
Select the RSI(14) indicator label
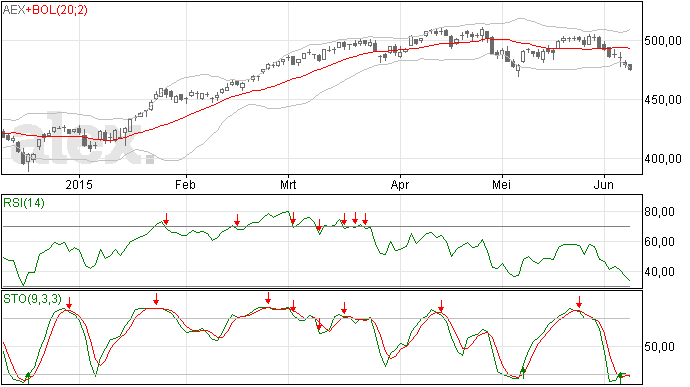click(24, 203)
